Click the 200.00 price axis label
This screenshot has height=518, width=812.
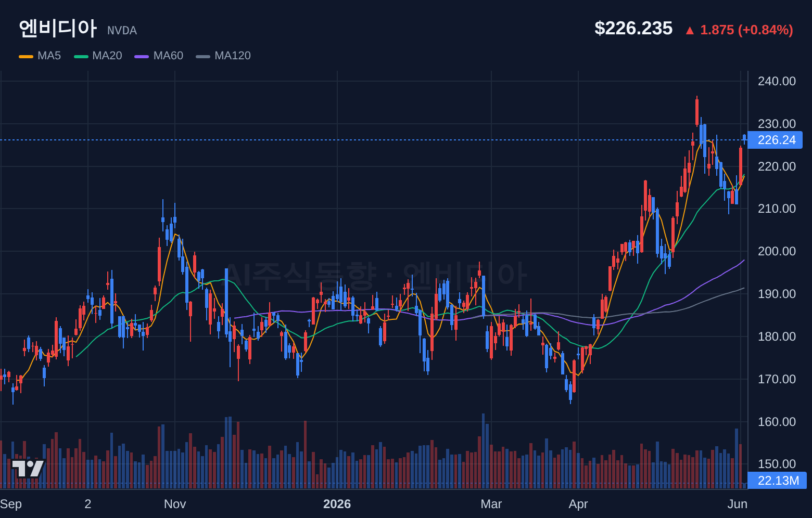coord(777,251)
